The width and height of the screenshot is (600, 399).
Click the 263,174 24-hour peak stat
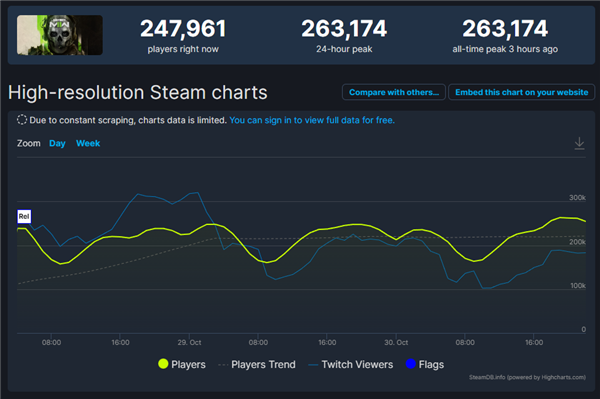click(x=344, y=36)
